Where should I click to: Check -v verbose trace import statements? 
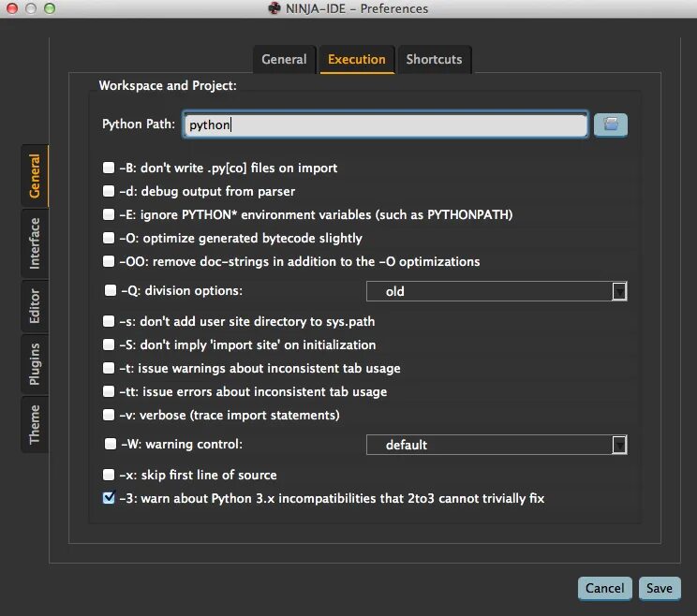pos(109,415)
